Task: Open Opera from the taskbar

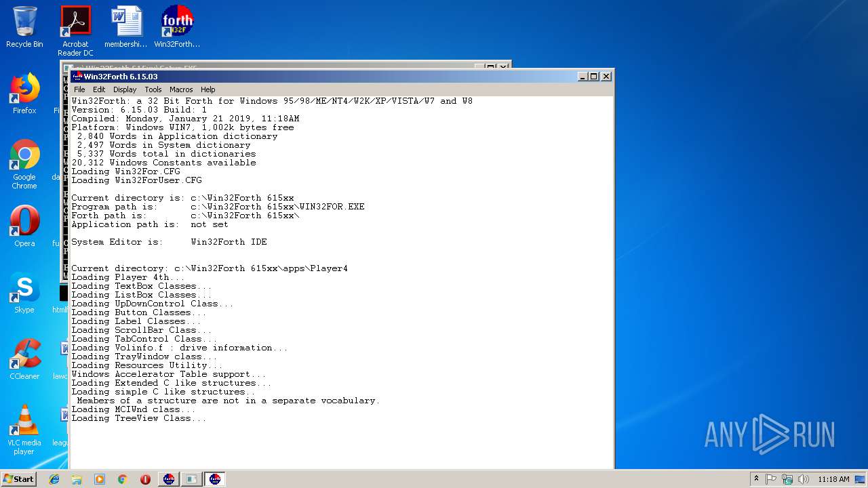Action: (x=145, y=479)
